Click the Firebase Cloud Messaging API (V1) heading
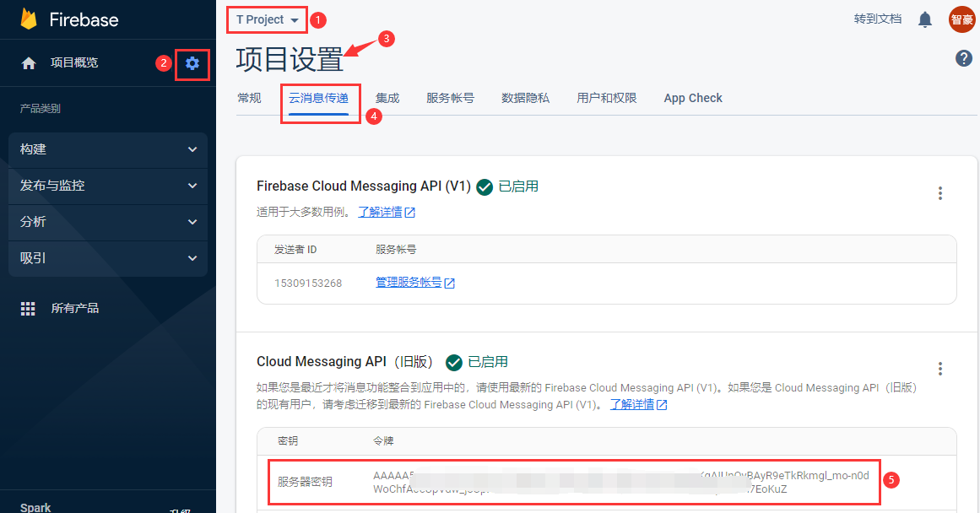 364,186
